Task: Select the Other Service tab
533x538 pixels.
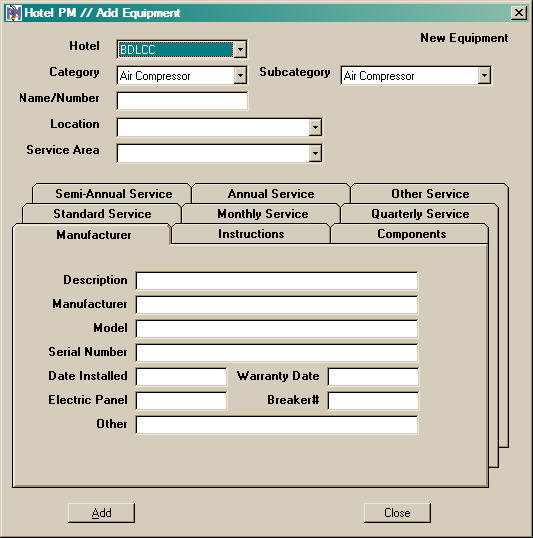Action: (430, 194)
